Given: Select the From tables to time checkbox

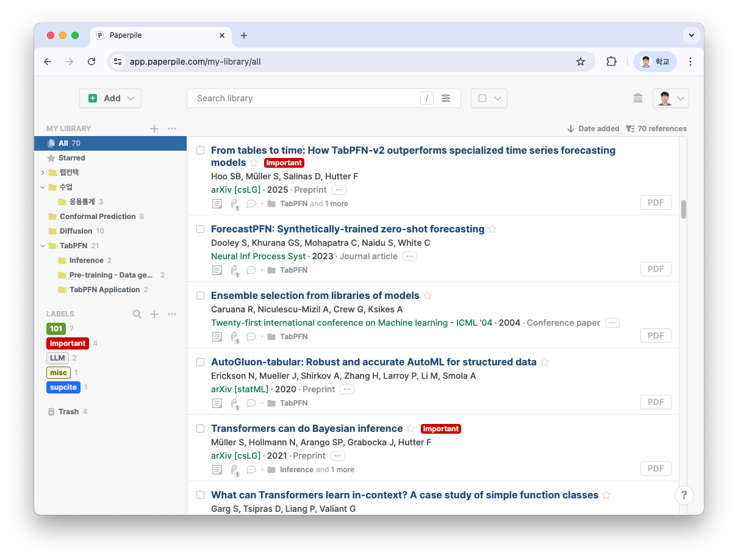Looking at the screenshot, I should (x=200, y=151).
